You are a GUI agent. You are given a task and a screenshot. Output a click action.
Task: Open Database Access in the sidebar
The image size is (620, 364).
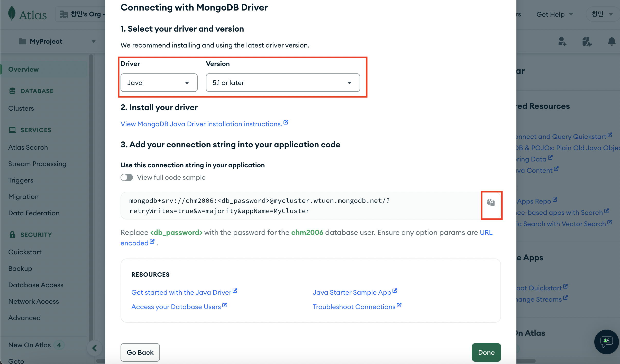tap(36, 285)
